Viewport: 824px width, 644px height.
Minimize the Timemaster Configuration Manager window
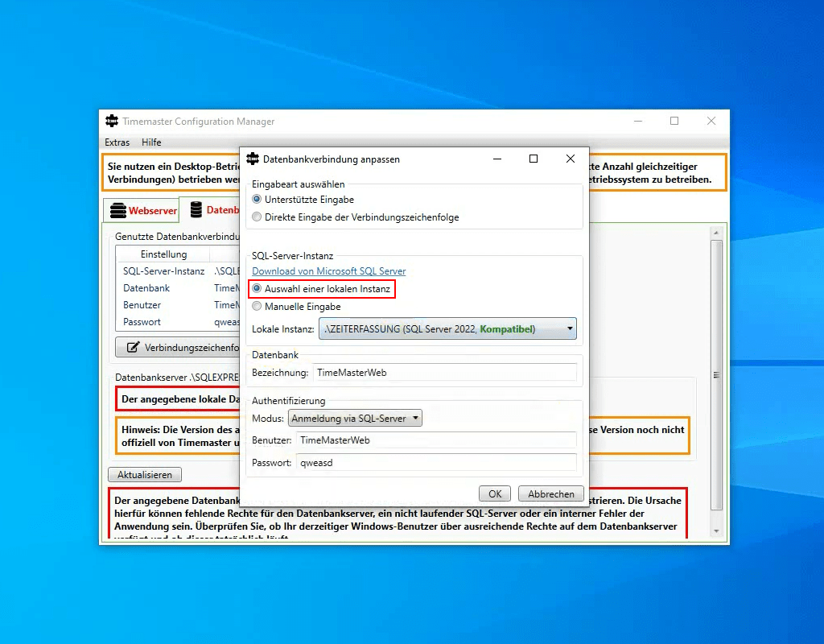tap(637, 122)
